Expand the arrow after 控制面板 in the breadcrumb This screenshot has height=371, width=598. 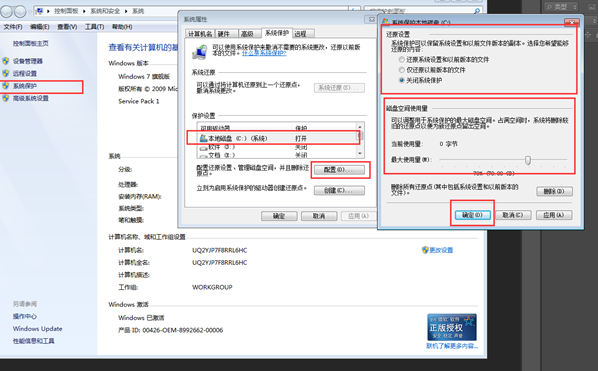click(84, 11)
